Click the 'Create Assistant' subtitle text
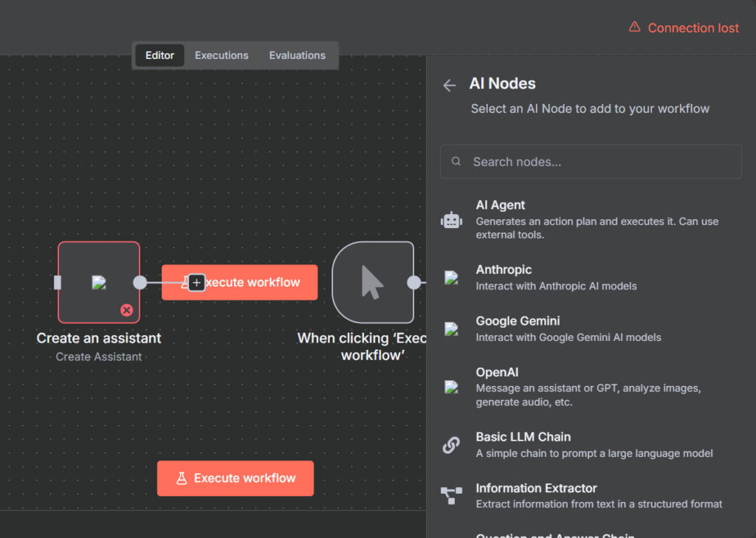Screen dimensions: 756x538 99,356
